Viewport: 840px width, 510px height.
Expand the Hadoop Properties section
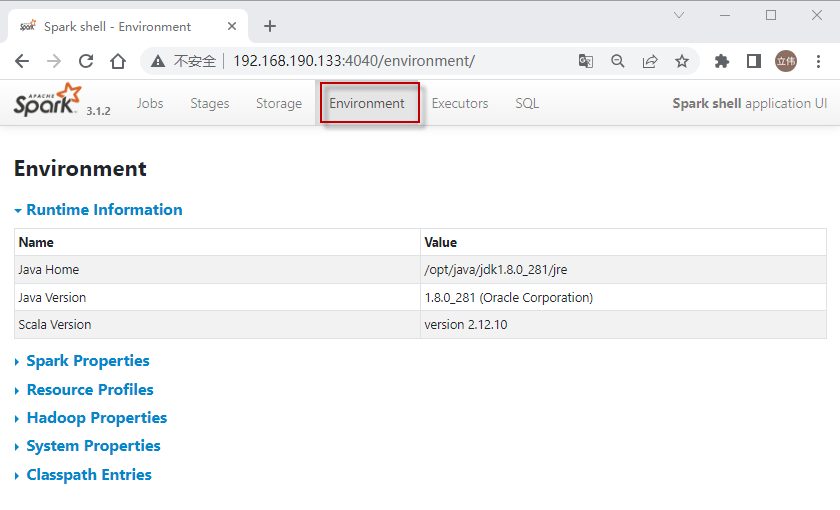click(96, 418)
